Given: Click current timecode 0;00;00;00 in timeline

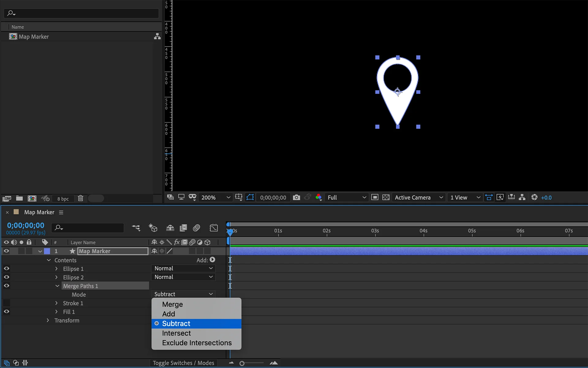Looking at the screenshot, I should [x=26, y=225].
